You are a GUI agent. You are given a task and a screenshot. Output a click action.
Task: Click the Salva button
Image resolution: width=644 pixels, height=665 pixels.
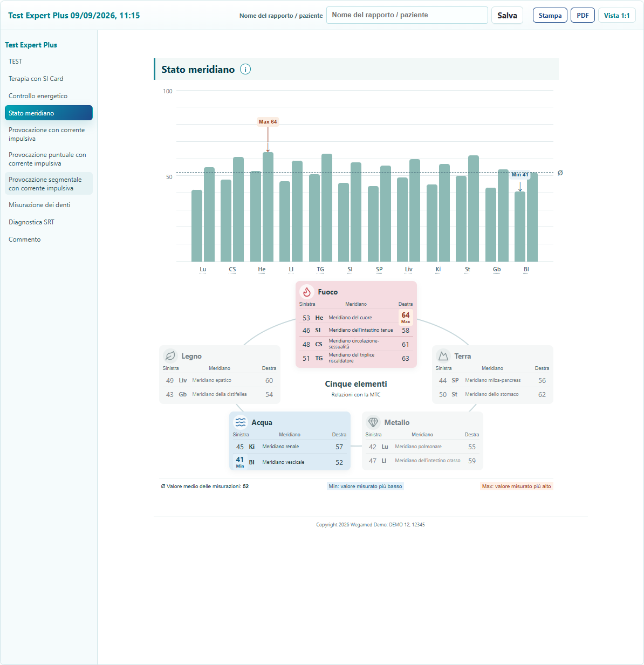click(x=507, y=15)
